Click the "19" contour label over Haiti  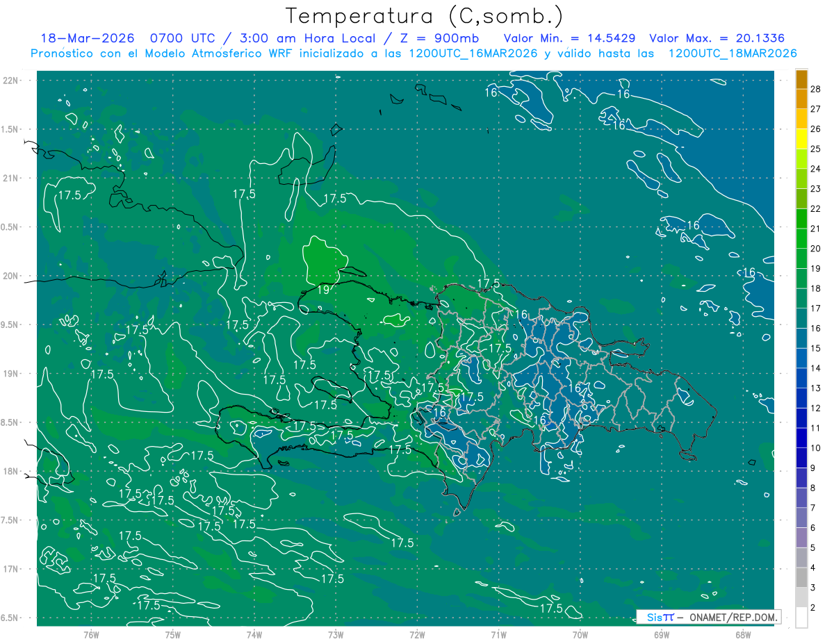[323, 290]
